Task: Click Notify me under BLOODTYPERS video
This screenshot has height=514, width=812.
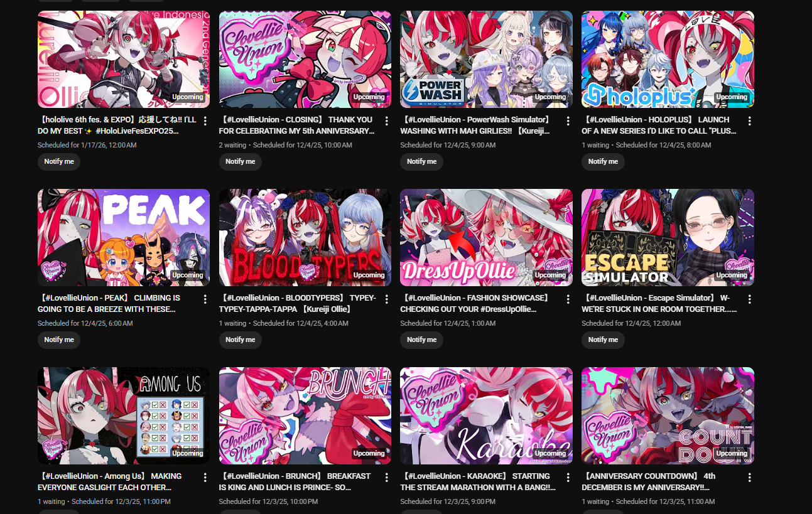Action: tap(241, 340)
